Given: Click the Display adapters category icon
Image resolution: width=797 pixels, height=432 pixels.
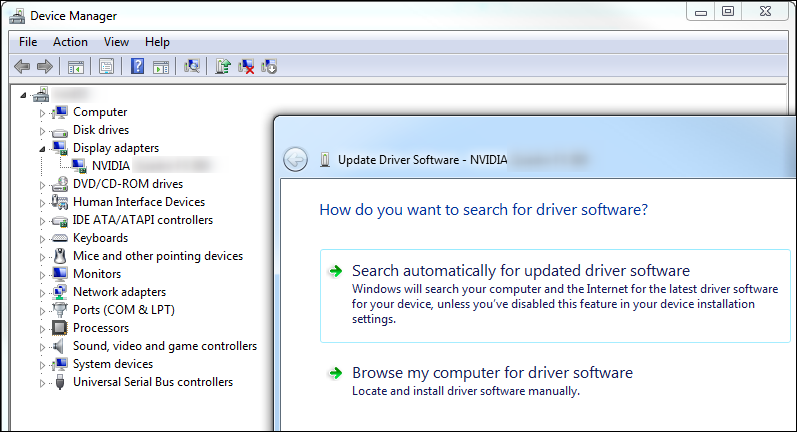Looking at the screenshot, I should pyautogui.click(x=60, y=148).
